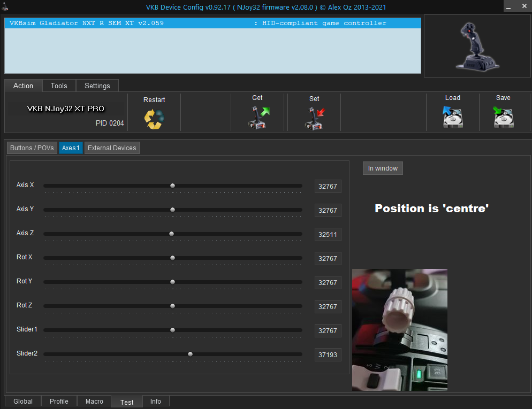The height and width of the screenshot is (409, 532).
Task: Click the PID 0204 text
Action: coord(110,123)
